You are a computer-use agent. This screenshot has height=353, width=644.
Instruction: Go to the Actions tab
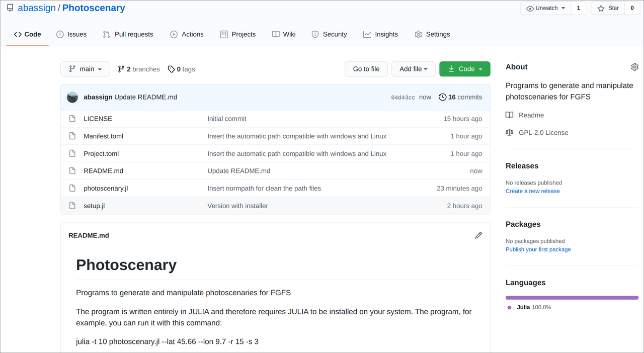click(187, 34)
